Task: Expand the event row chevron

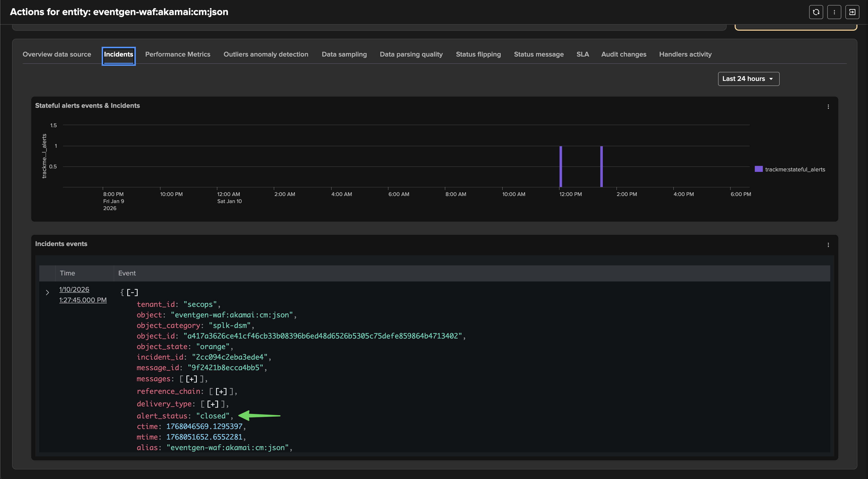Action: [x=47, y=293]
